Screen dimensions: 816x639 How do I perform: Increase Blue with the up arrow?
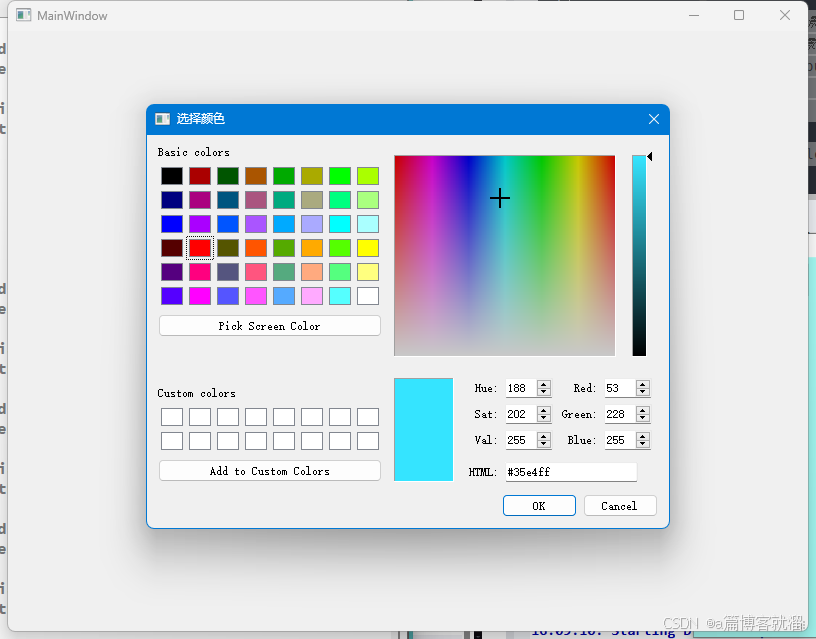pyautogui.click(x=643, y=437)
